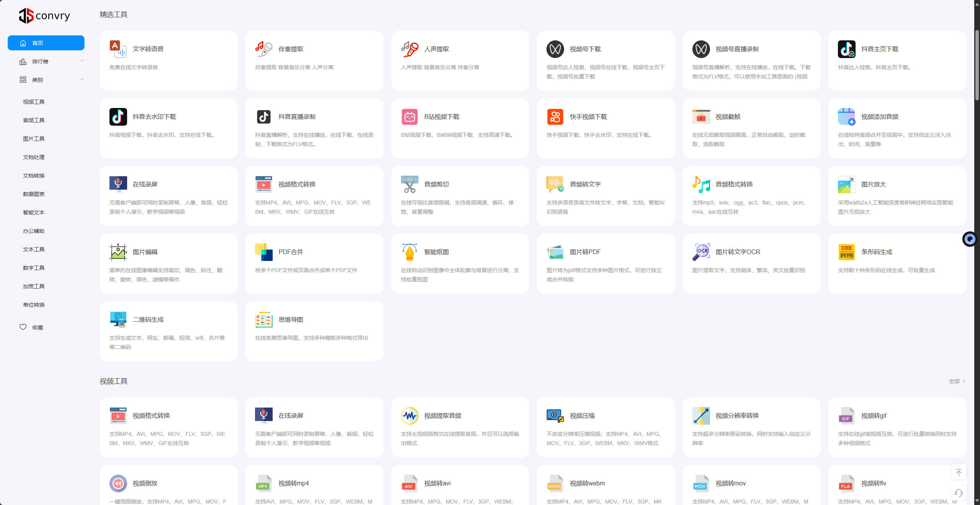Open the 在线录屏 screen recorder tool

pyautogui.click(x=168, y=195)
